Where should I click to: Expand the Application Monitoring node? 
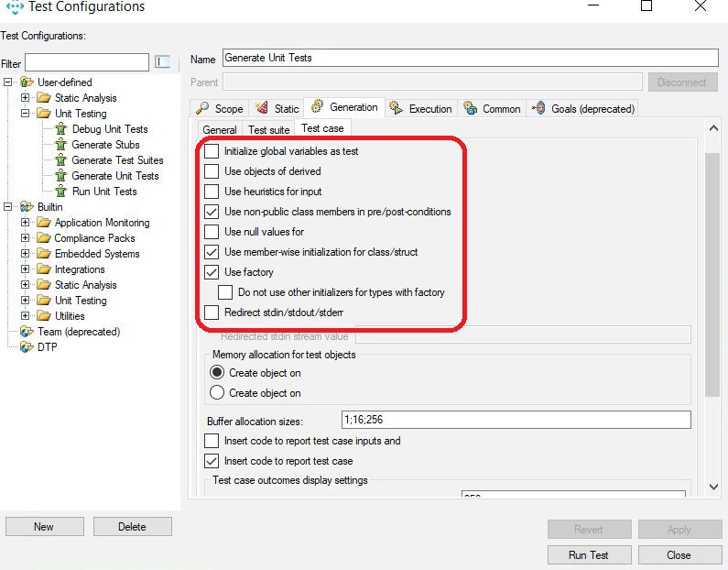25,223
